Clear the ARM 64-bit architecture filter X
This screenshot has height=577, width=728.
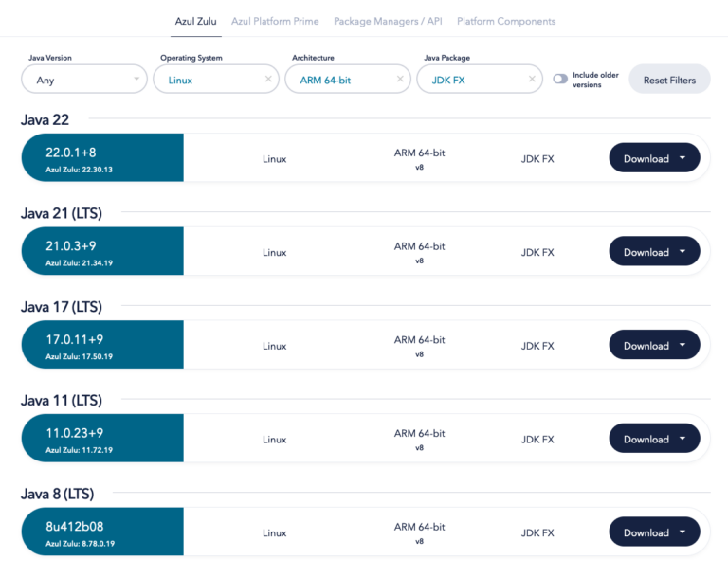tap(400, 80)
